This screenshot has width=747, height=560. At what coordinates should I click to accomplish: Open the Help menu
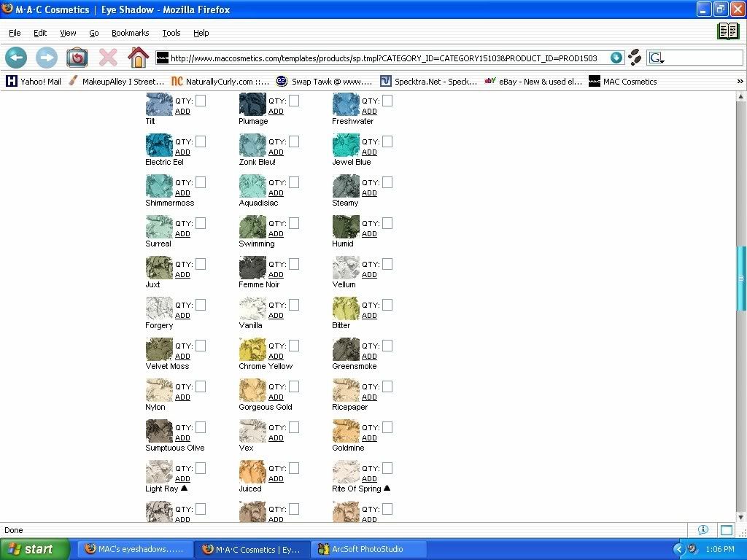click(201, 33)
